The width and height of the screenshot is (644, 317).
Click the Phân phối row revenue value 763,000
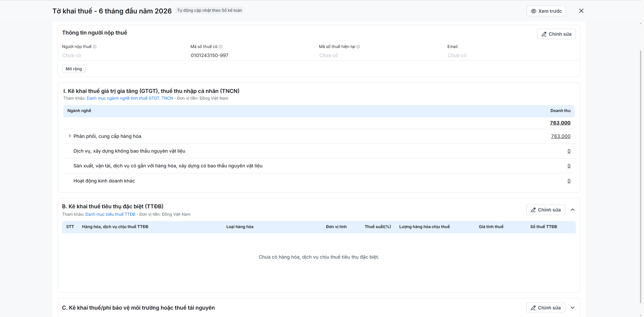click(x=561, y=136)
